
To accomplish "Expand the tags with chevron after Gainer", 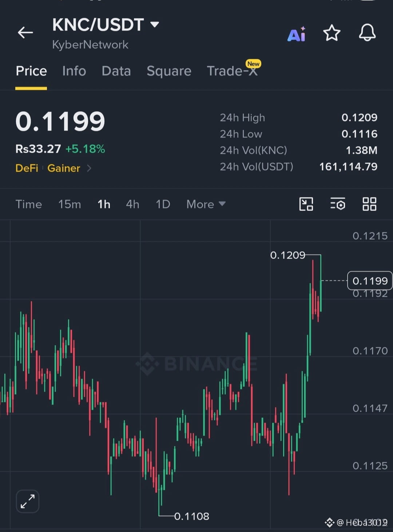I will tap(89, 168).
